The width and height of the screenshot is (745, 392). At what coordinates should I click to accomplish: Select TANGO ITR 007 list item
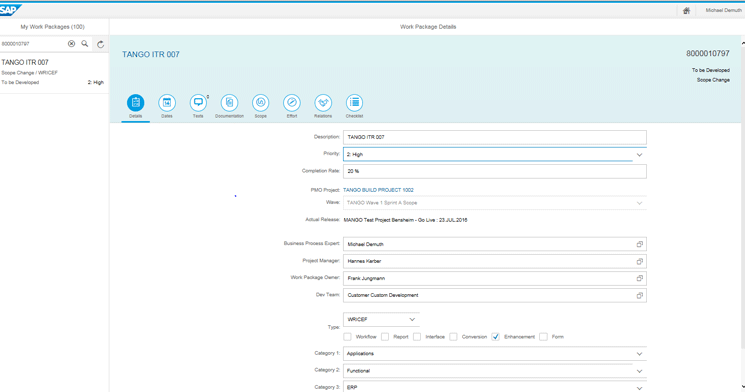click(x=54, y=73)
